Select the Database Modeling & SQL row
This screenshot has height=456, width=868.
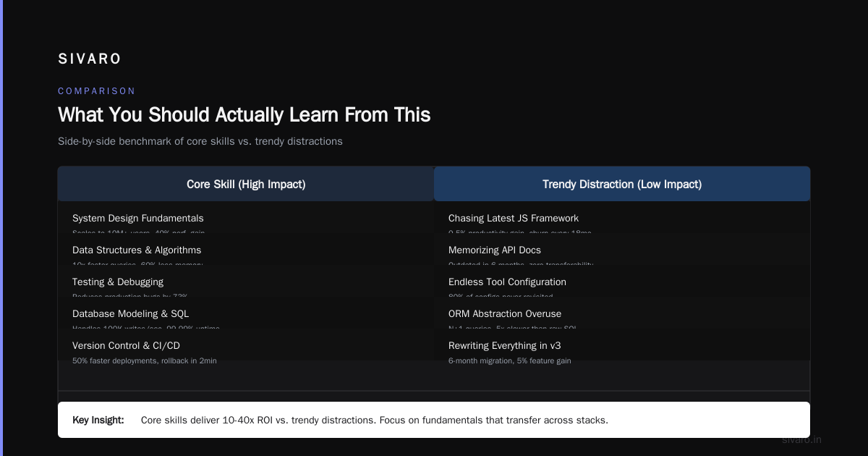coord(246,313)
